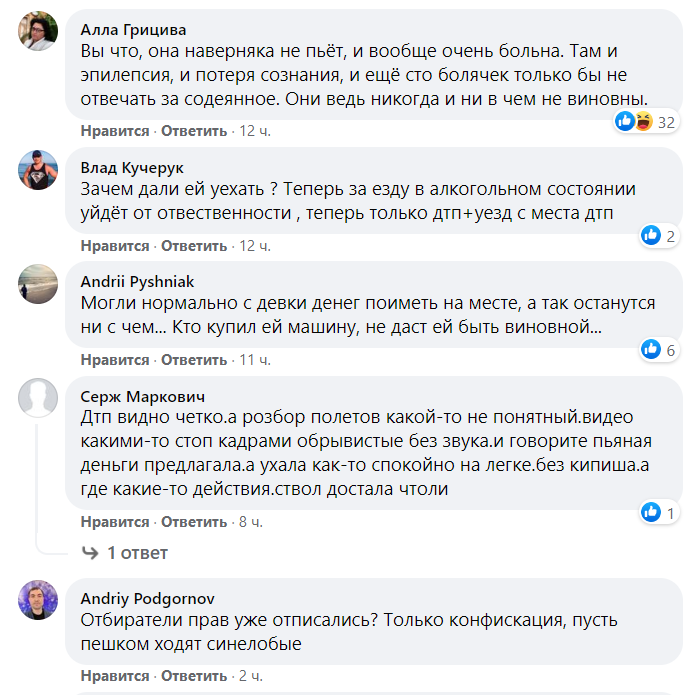Open Влад Кучерук's avatar photo
This screenshot has width=696, height=695.
tap(38, 169)
